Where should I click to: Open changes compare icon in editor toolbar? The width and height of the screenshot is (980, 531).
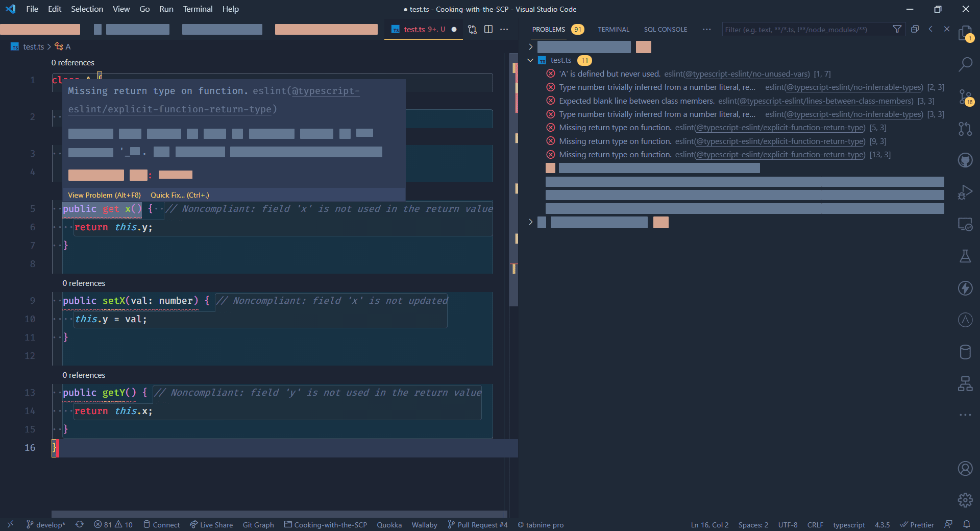click(x=472, y=30)
